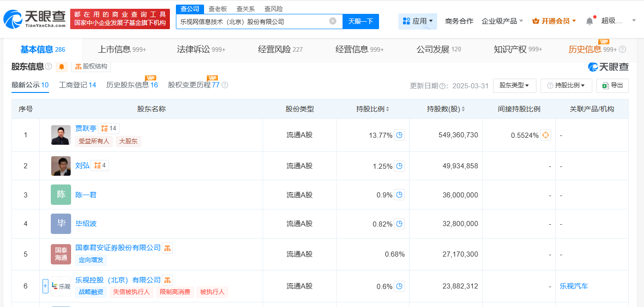Clear the search box with X icon
Viewport: 644px width, 307px height.
(332, 21)
